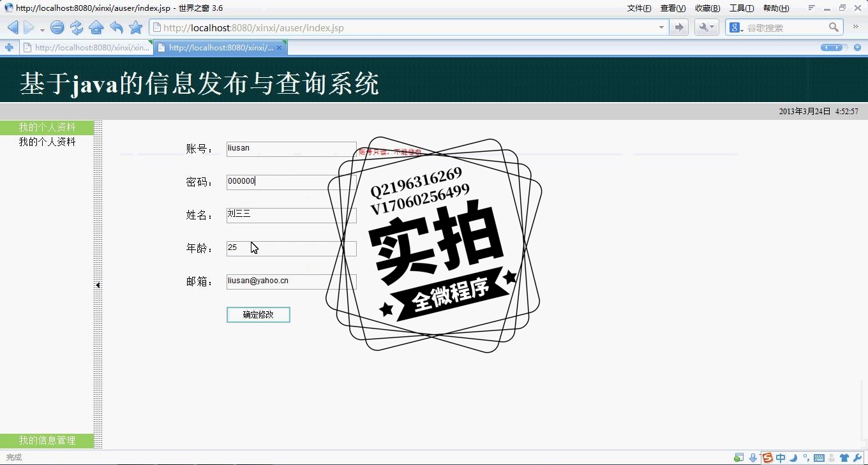This screenshot has height=465, width=868.
Task: Refresh the page with the reload icon
Action: 77,27
